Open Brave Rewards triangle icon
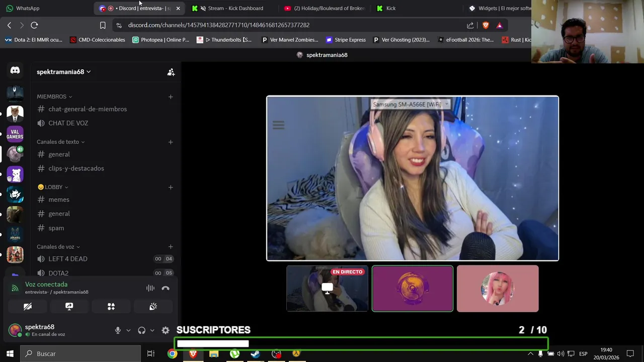The height and width of the screenshot is (362, 644). coord(500,25)
